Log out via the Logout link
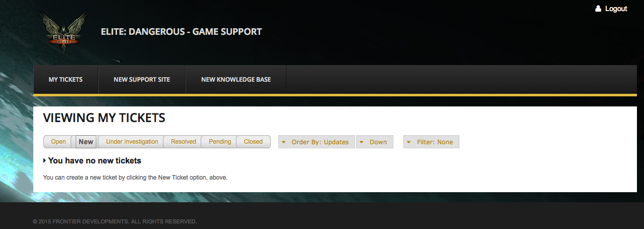Screen dimensions: 644x229 (x=616, y=9)
